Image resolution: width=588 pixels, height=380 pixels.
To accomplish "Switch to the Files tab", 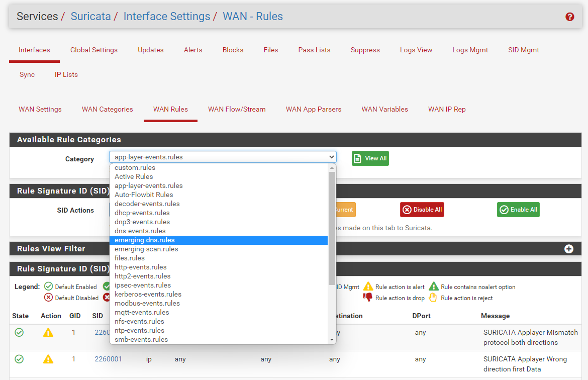I will click(x=271, y=50).
